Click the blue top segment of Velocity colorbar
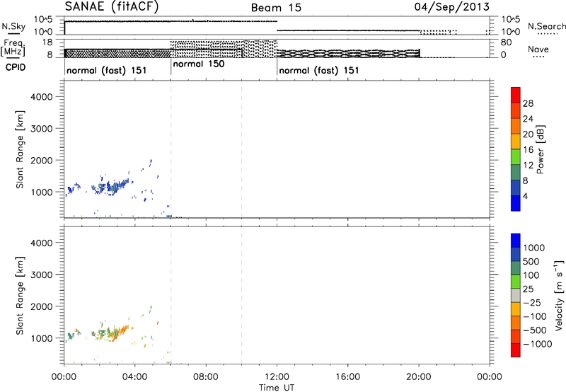566x392 pixels. (516, 241)
